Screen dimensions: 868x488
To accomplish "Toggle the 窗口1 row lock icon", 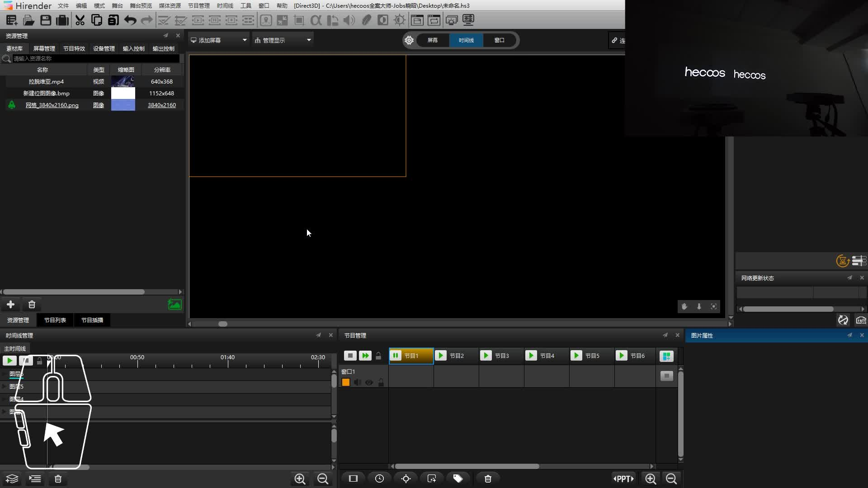I will [x=381, y=383].
